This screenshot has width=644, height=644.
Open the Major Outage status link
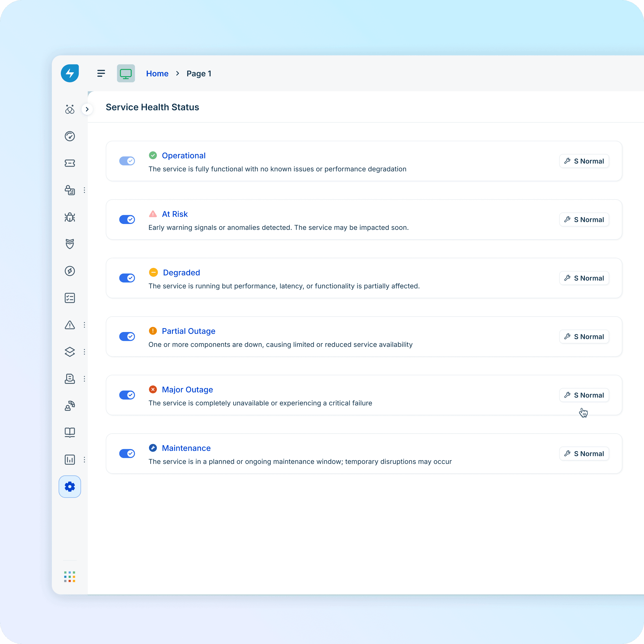tap(187, 390)
